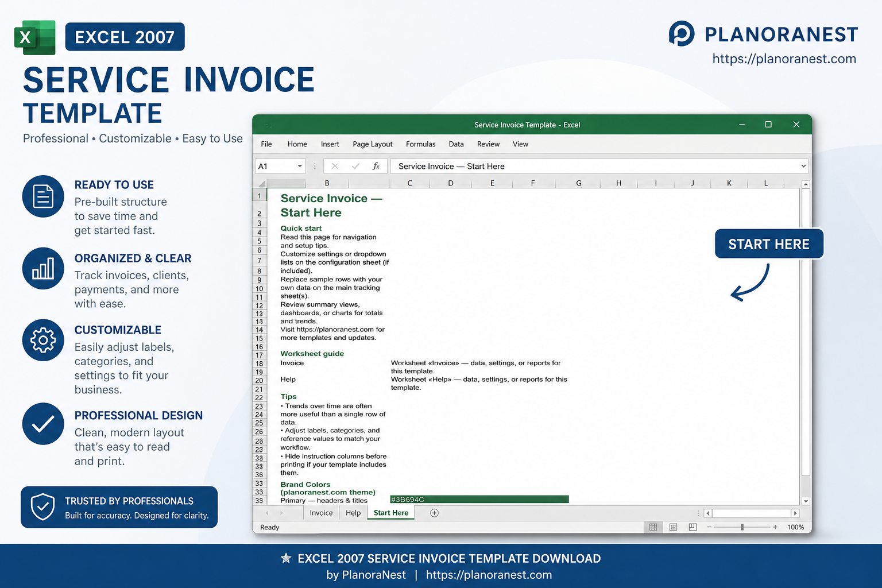Open the Formulas tab

click(421, 144)
